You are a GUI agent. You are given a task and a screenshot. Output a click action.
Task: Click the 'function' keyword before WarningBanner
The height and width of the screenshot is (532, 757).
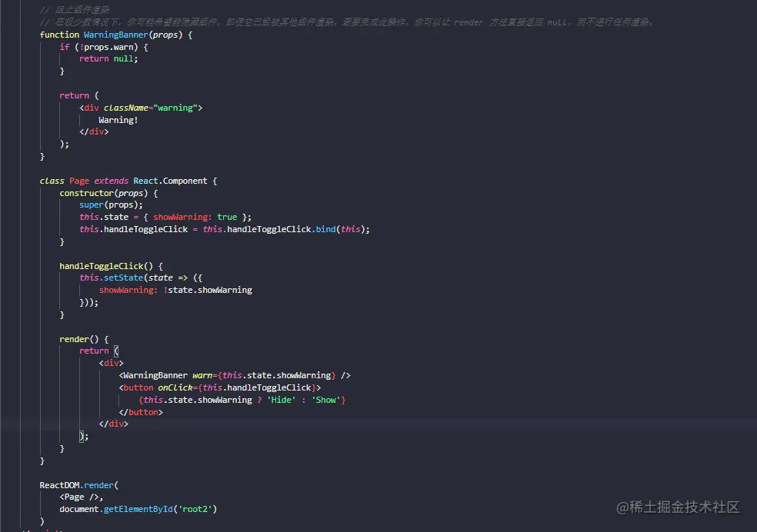coord(59,35)
